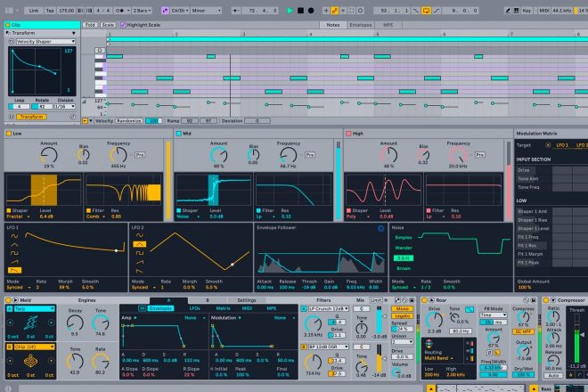Screen dimensions: 588x392
Task: Toggle the Low band activator
Action: [8, 133]
